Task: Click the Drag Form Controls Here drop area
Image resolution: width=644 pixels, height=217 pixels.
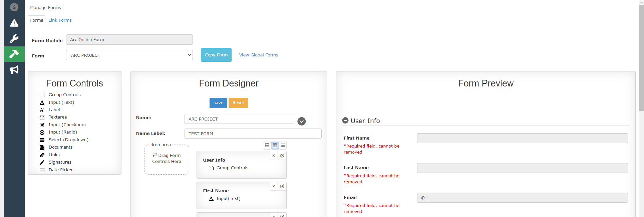Action: pos(167,159)
